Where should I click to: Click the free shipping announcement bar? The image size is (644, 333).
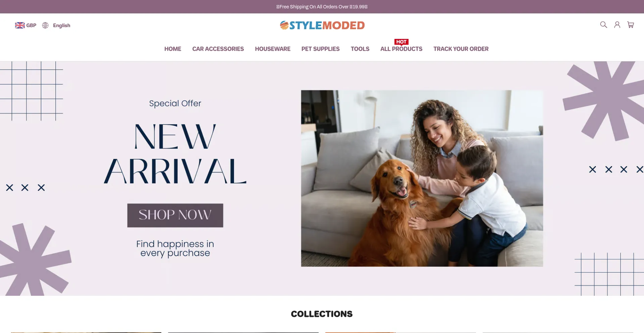coord(322,7)
